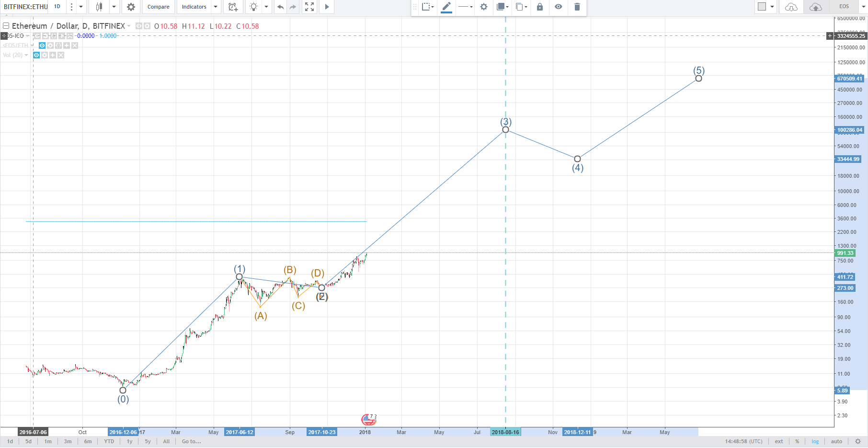Image resolution: width=868 pixels, height=448 pixels.
Task: Load chart layout via cloud download icon
Action: pyautogui.click(x=791, y=7)
